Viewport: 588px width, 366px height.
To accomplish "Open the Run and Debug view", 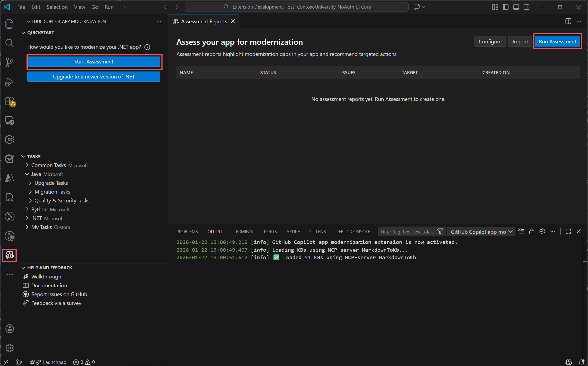I will [x=10, y=82].
